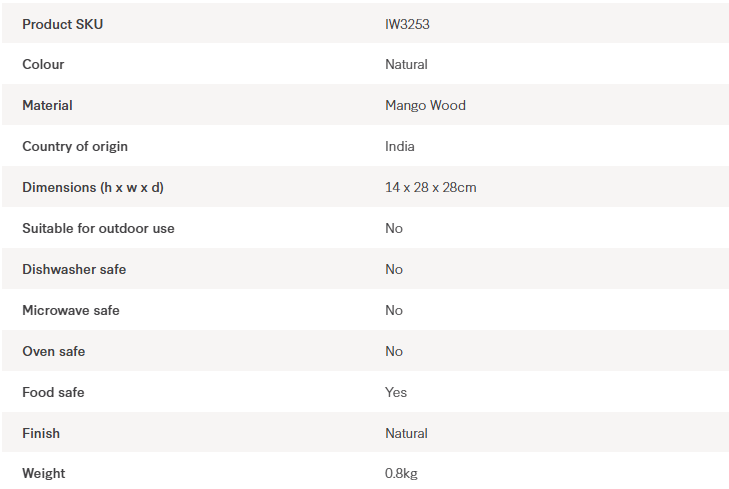This screenshot has height=489, width=729.
Task: Select the SKU value IW3253
Action: point(407,24)
